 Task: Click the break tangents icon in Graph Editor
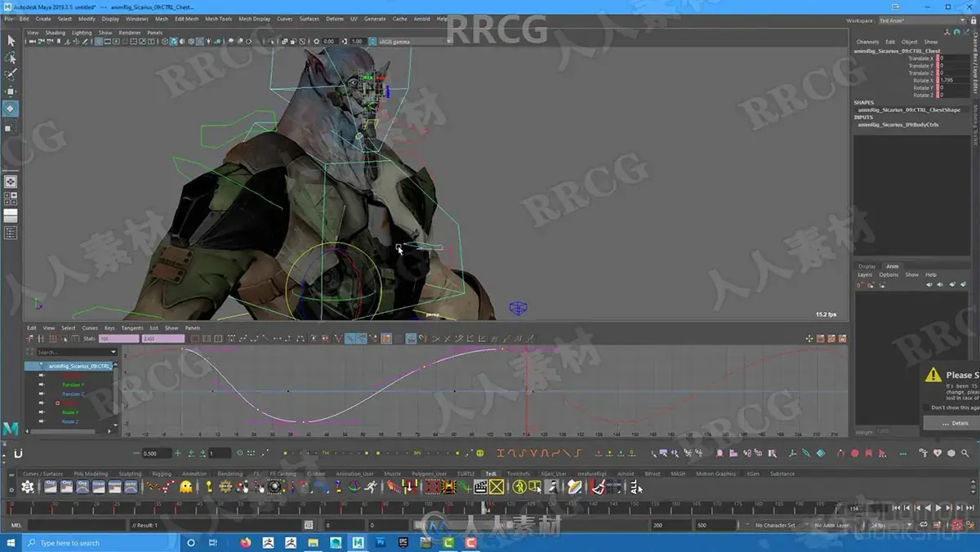coord(339,338)
